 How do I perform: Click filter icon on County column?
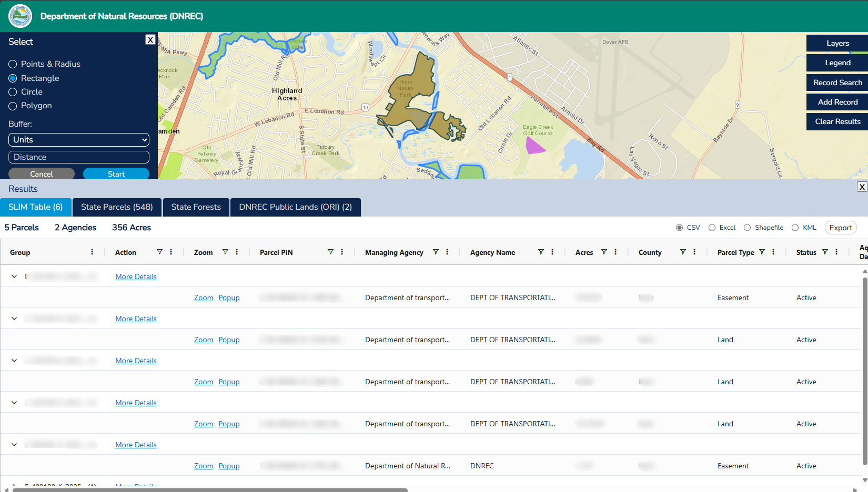pyautogui.click(x=683, y=252)
